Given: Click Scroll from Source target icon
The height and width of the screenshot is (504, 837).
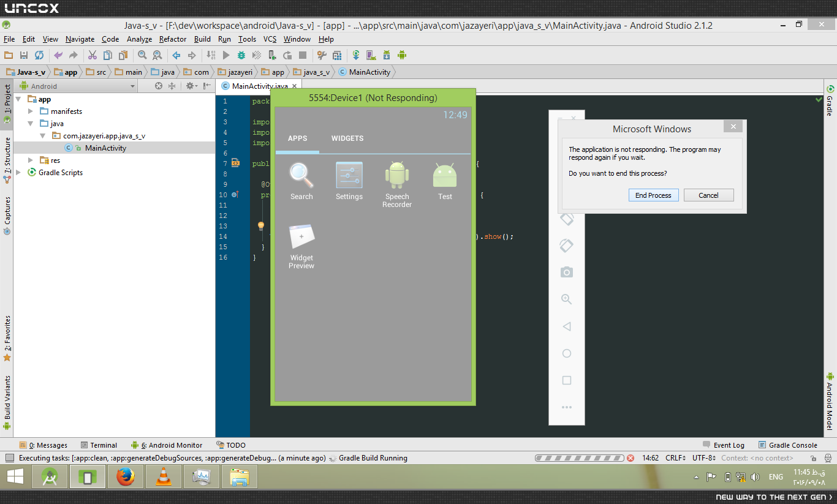Looking at the screenshot, I should point(159,86).
